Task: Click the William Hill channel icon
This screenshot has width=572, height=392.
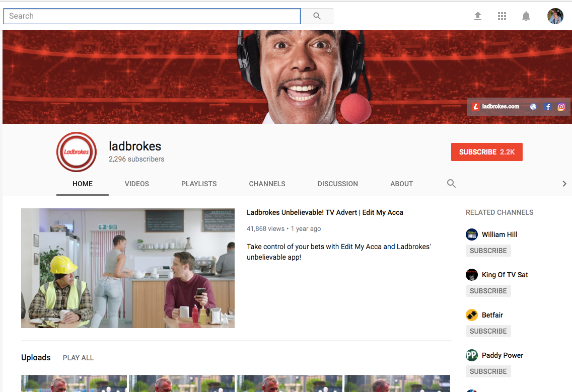Action: (472, 234)
